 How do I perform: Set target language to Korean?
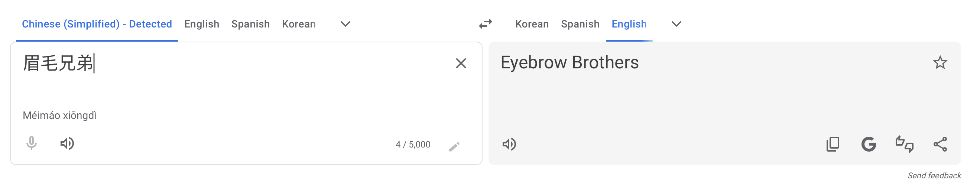(532, 24)
